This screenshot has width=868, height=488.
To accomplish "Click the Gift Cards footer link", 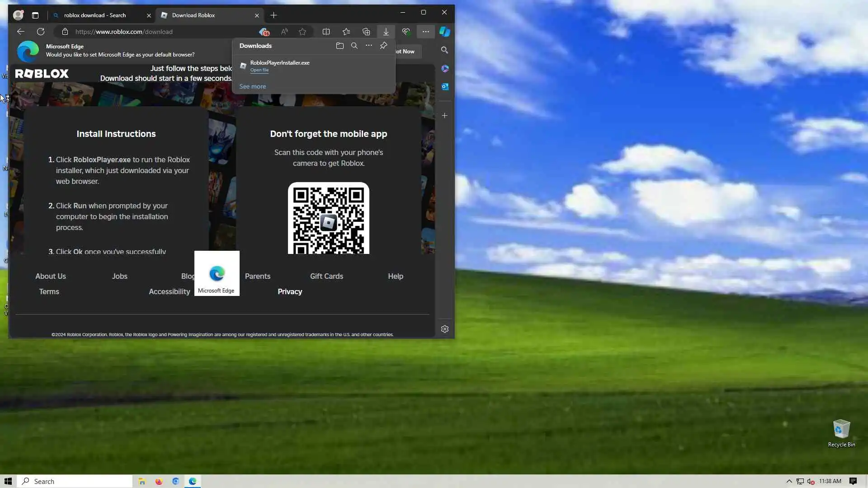I will point(326,276).
